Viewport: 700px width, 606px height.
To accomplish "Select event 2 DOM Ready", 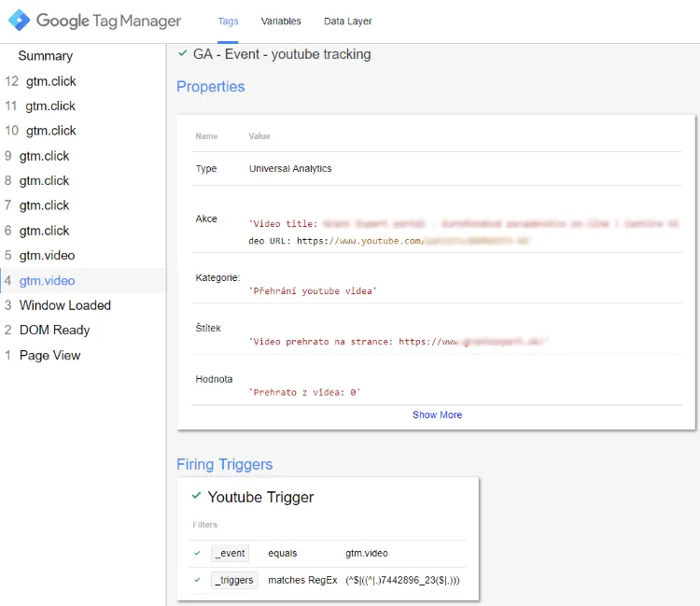I will 82,330.
